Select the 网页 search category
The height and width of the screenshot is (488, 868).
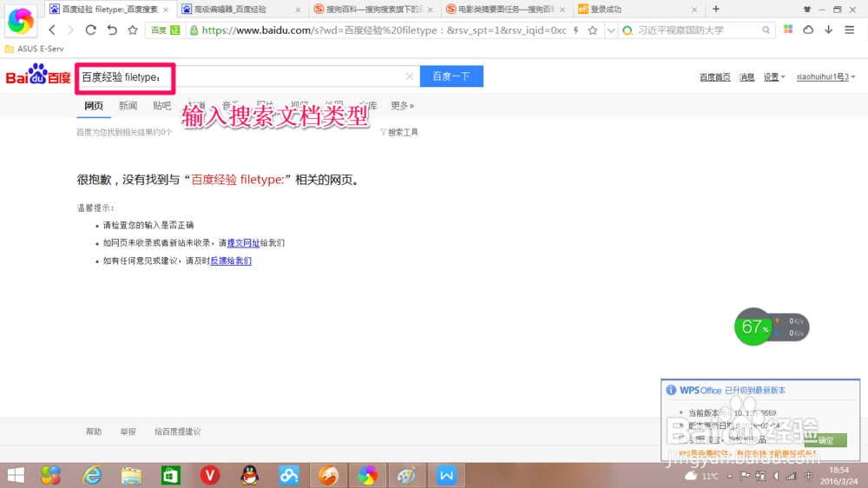pos(94,105)
